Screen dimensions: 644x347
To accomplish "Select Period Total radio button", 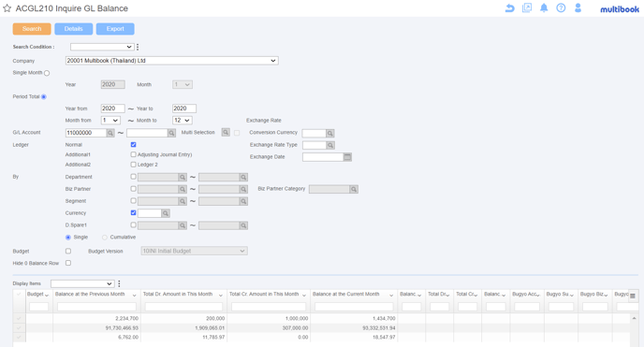I will pos(44,96).
